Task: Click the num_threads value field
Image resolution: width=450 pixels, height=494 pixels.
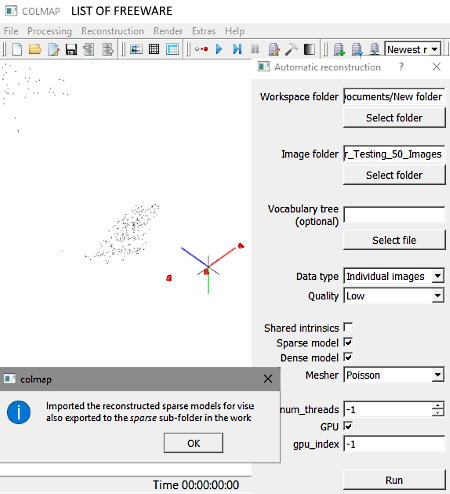Action: click(388, 409)
